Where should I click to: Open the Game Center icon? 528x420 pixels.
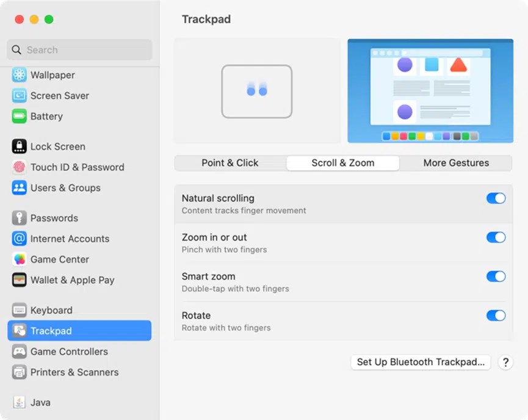(19, 259)
